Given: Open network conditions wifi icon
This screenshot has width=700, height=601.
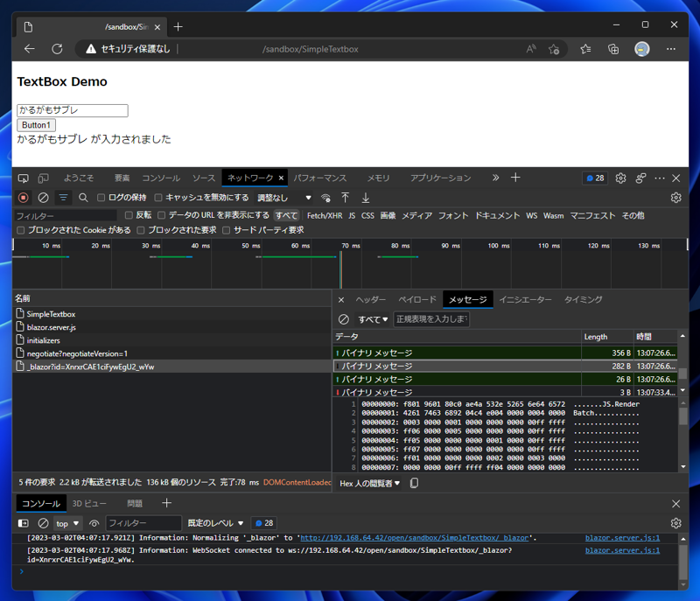Looking at the screenshot, I should coord(325,198).
